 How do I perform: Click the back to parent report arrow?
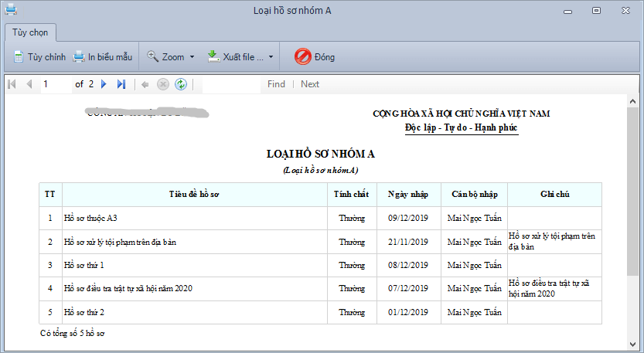(x=145, y=84)
